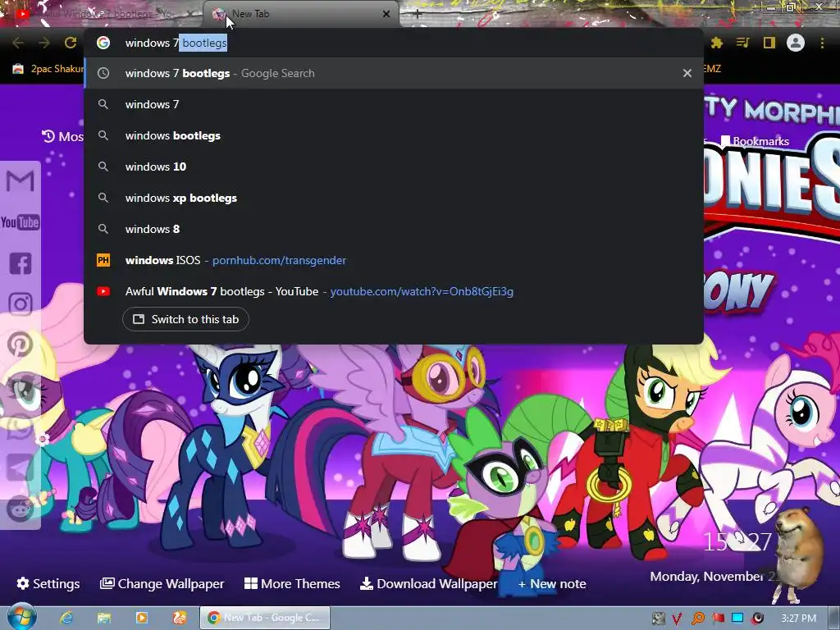Open the Windows Start orb

pyautogui.click(x=21, y=617)
